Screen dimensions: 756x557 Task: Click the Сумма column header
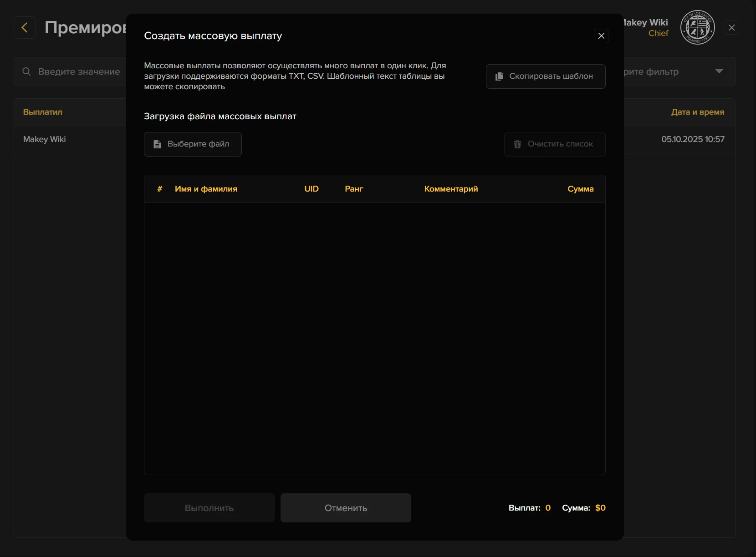580,189
